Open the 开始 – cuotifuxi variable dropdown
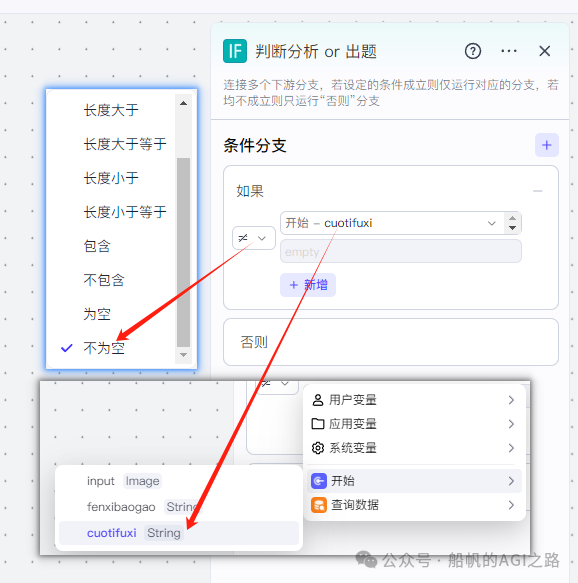The image size is (578, 583). (392, 223)
